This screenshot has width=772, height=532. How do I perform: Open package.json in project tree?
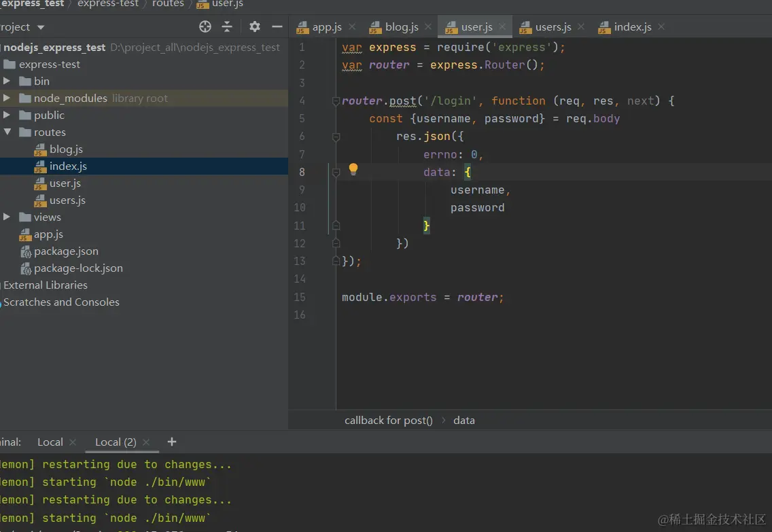click(x=66, y=251)
